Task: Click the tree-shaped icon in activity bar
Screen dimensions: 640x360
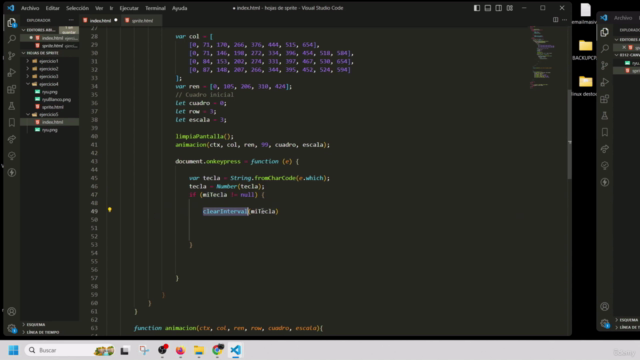Action: 11,156
